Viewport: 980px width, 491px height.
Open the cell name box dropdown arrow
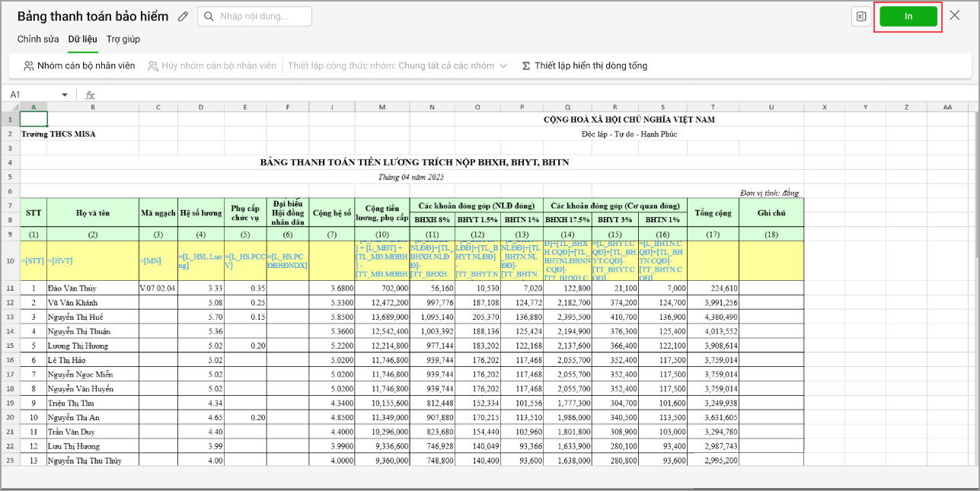(x=65, y=94)
